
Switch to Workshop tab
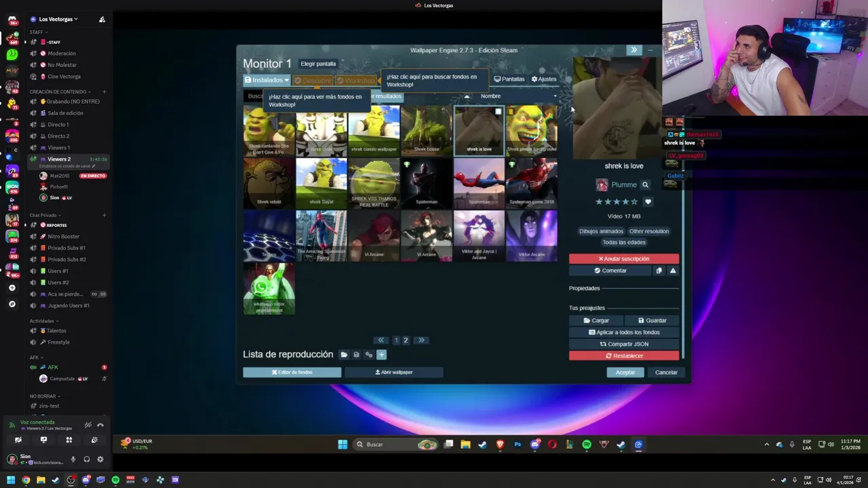click(x=357, y=81)
